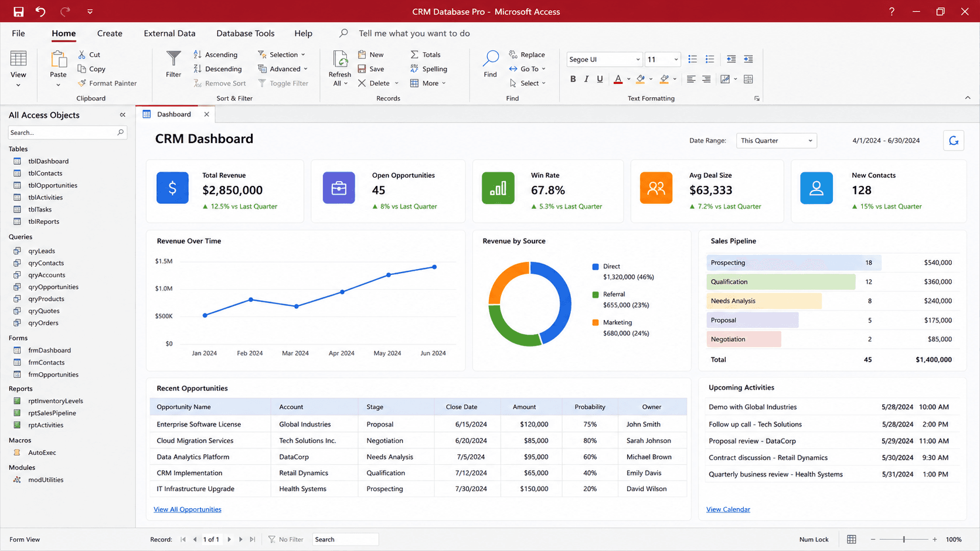
Task: Click View All Opportunities link
Action: (x=188, y=509)
